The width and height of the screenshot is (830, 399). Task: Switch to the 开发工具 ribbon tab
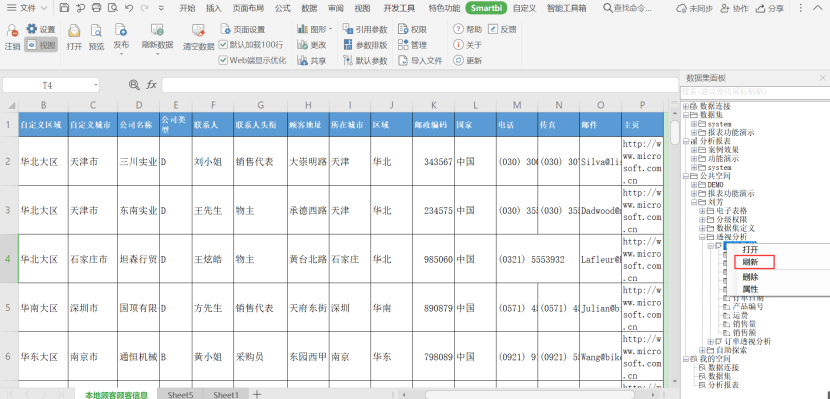(x=399, y=8)
